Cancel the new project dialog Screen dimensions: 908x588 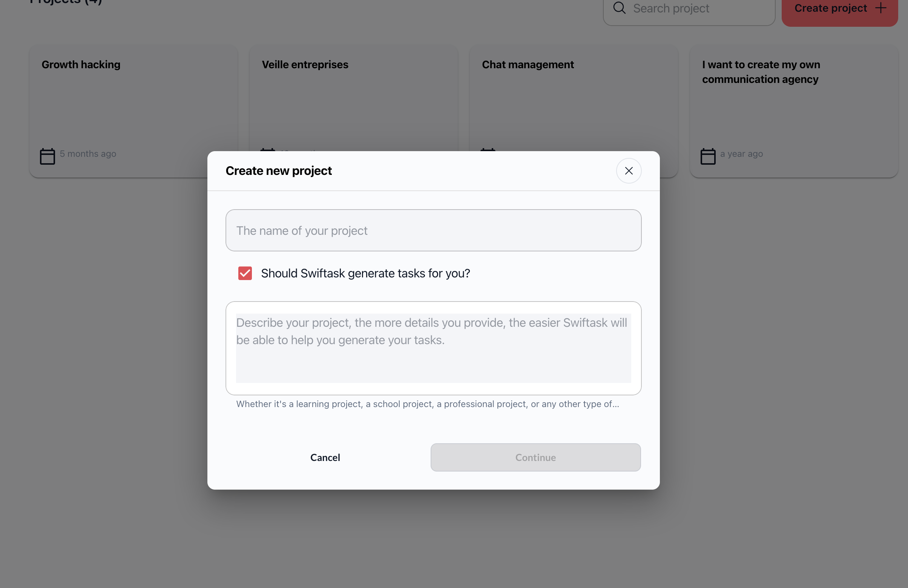pyautogui.click(x=325, y=457)
